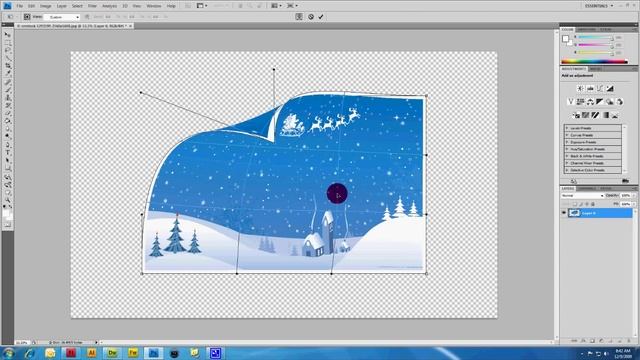Screen dimensions: 640x360
Task: Open the Warp style dropdown showing Custom
Action: coord(62,17)
